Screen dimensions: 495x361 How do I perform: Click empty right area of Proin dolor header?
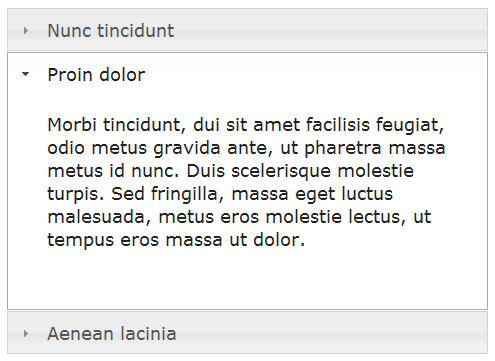[315, 74]
